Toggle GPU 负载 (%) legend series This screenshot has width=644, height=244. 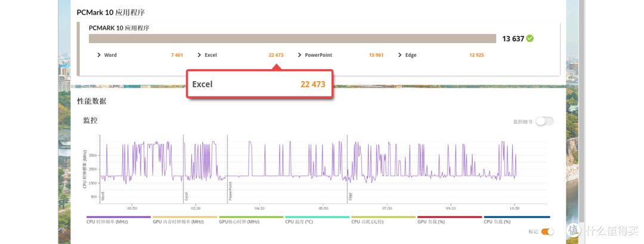(x=450, y=220)
